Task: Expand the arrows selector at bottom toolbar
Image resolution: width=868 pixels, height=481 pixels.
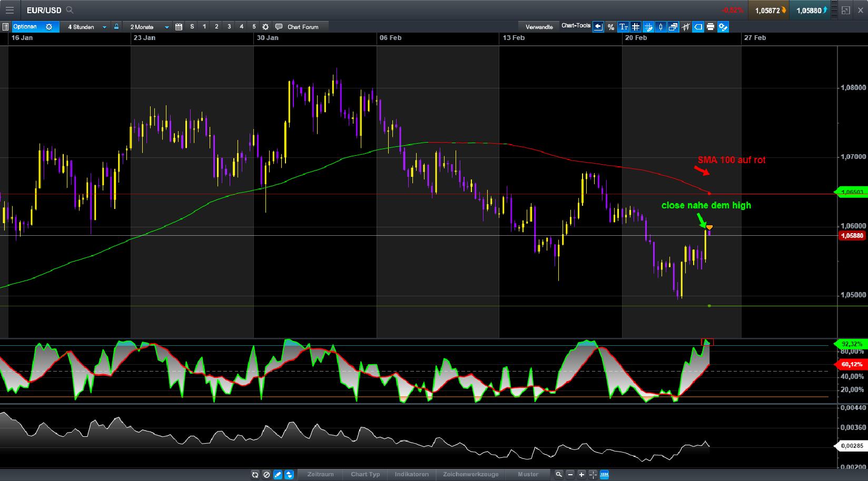Action: pos(289,474)
